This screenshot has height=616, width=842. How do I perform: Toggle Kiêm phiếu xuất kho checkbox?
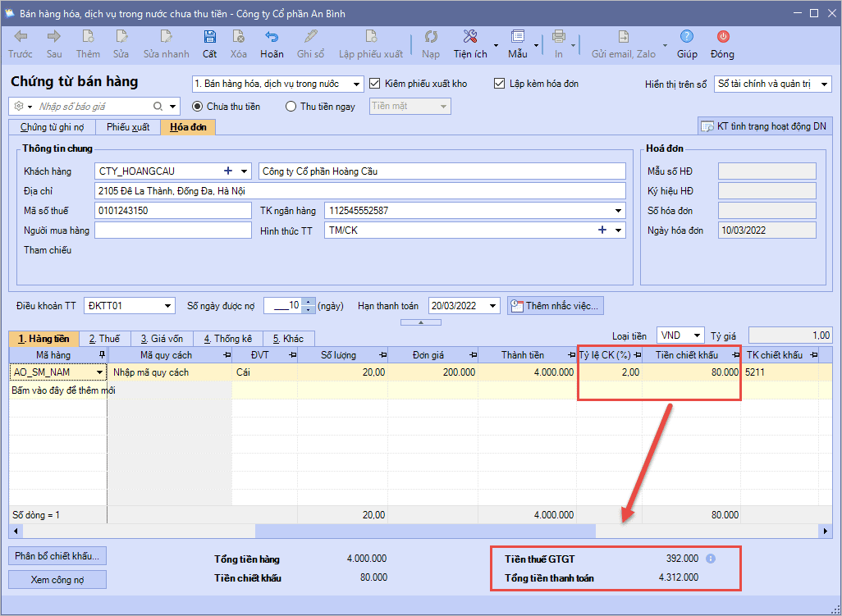tap(375, 84)
